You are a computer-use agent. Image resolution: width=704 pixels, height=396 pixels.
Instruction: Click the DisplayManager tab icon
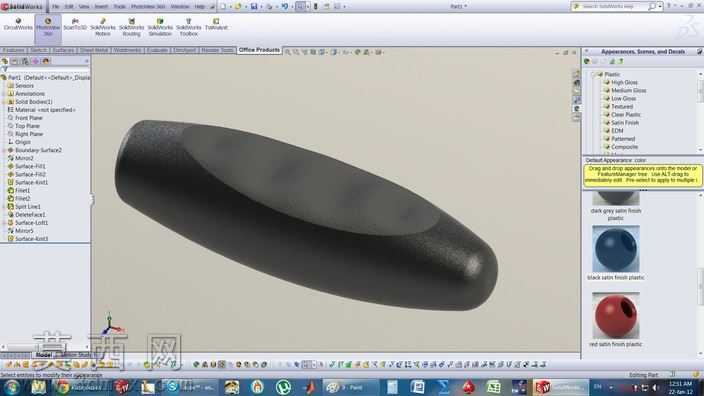point(45,61)
